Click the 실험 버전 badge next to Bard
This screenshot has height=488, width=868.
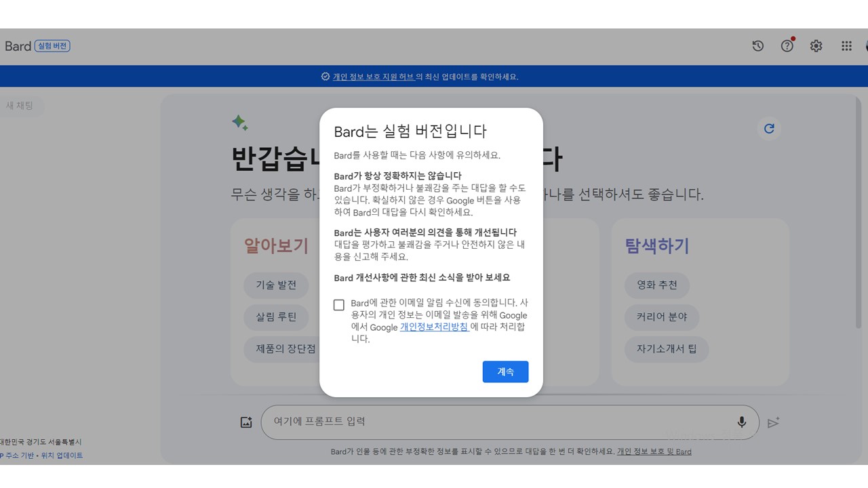pos(52,46)
